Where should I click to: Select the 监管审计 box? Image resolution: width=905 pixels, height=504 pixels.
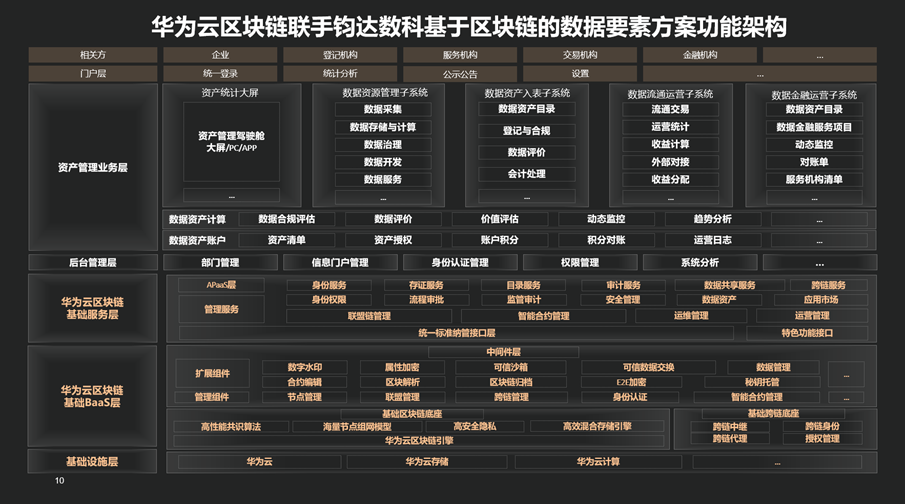(x=524, y=300)
